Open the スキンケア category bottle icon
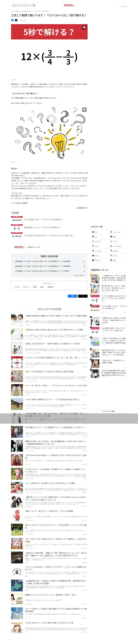This screenshot has height=644, width=138. coord(93,241)
